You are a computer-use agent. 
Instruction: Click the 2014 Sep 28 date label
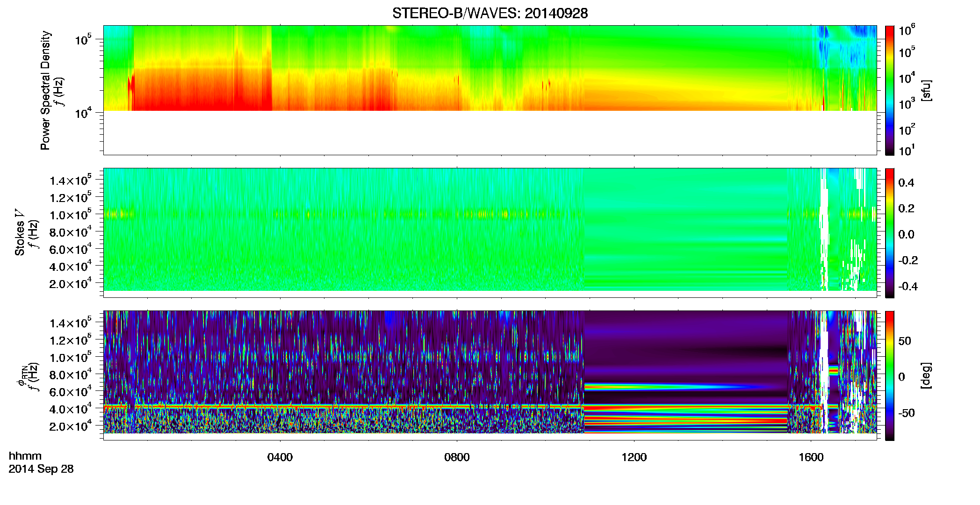pos(41,469)
